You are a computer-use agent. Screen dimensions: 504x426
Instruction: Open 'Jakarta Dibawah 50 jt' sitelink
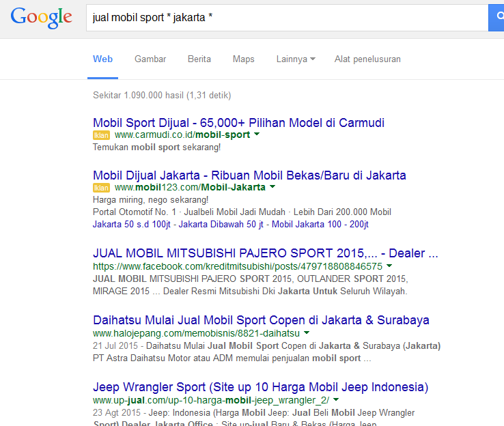coord(221,224)
